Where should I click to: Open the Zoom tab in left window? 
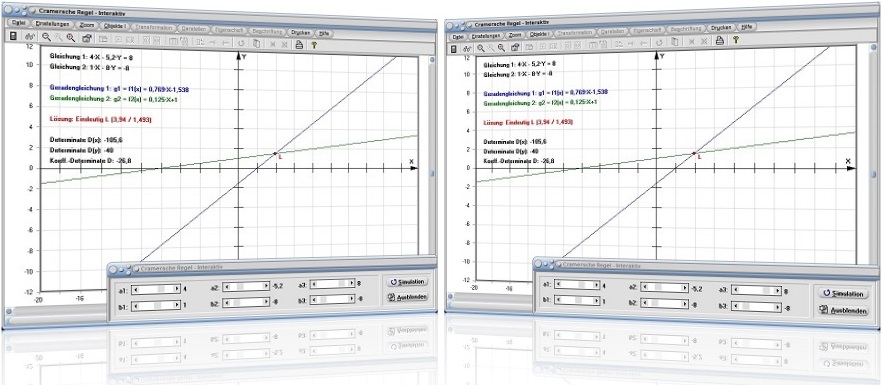[x=86, y=25]
